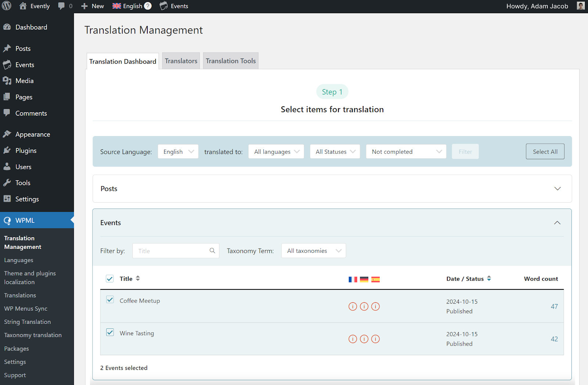The height and width of the screenshot is (385, 588).
Task: Open the translation status info icon for Coffee Meetup
Action: [x=353, y=306]
